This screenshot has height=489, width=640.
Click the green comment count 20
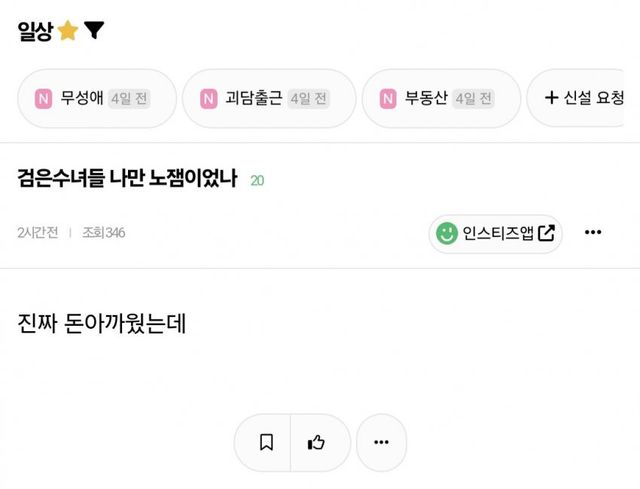pos(257,181)
